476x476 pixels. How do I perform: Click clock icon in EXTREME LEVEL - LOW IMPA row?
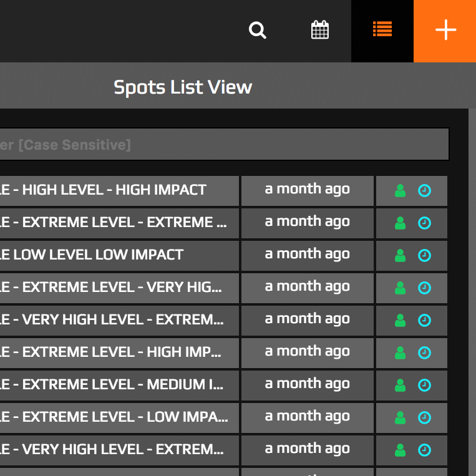424,418
